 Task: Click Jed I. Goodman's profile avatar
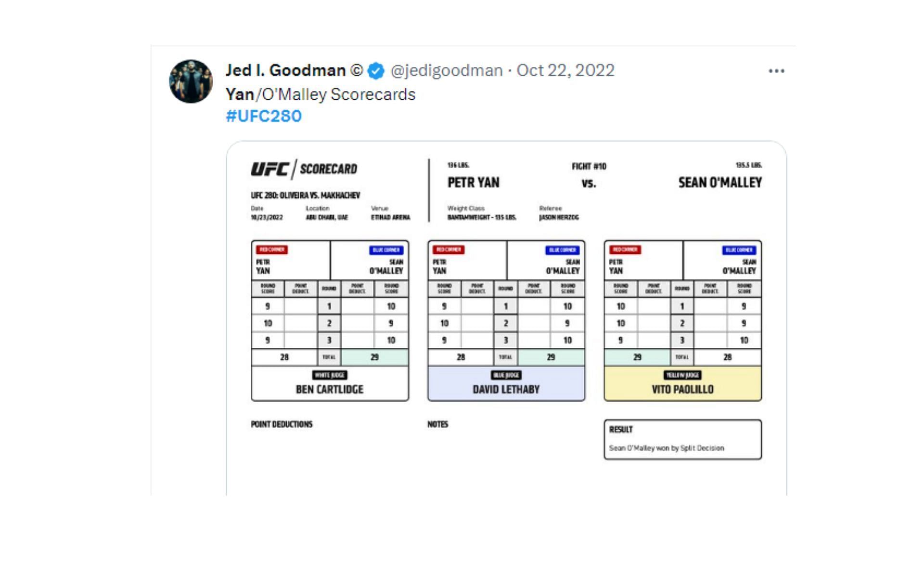tap(191, 81)
